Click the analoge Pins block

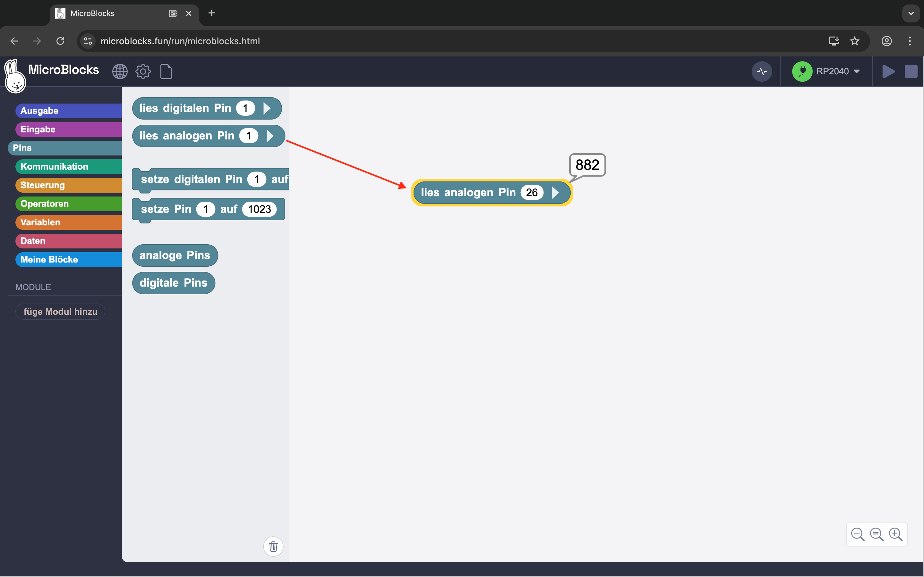(x=175, y=255)
